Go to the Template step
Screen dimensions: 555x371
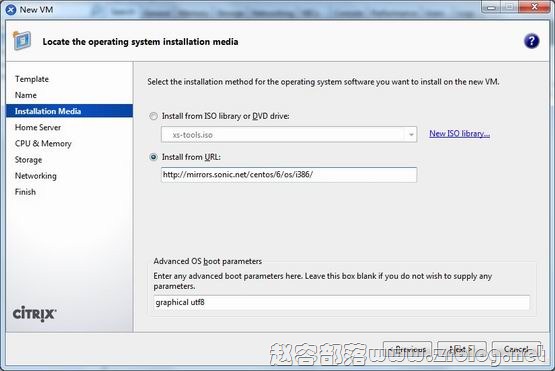[32, 79]
